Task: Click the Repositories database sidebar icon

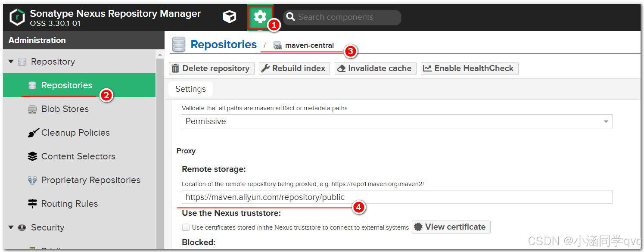Action: pos(32,85)
